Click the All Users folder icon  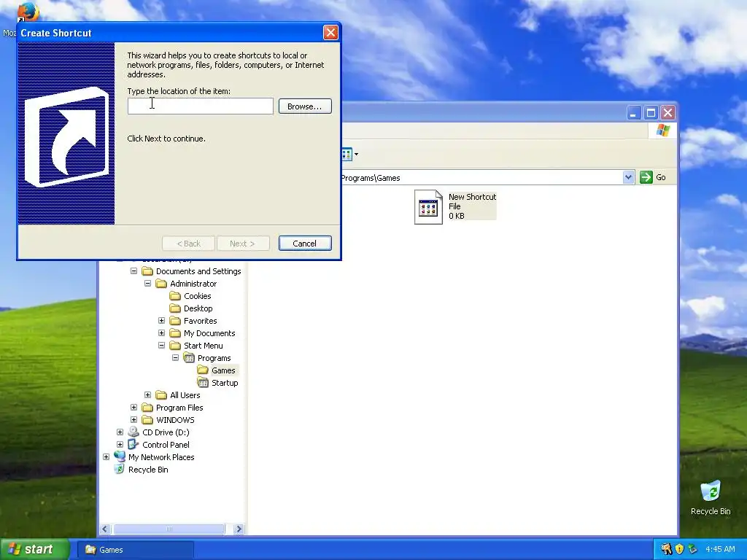click(x=161, y=394)
